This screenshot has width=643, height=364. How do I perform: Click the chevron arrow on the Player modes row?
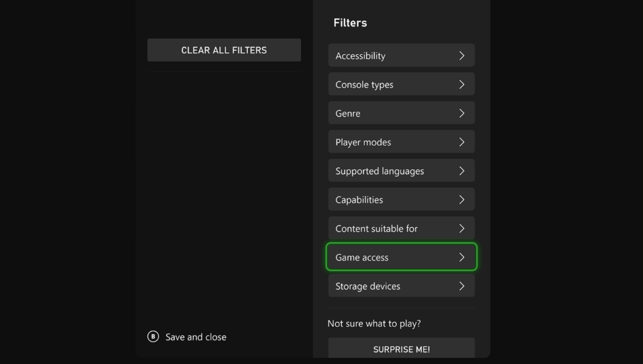[462, 142]
